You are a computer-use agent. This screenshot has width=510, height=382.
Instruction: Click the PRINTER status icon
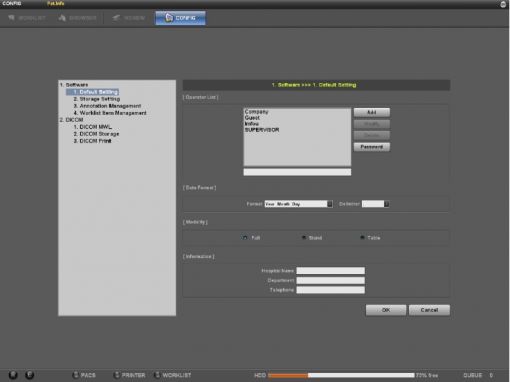point(117,375)
